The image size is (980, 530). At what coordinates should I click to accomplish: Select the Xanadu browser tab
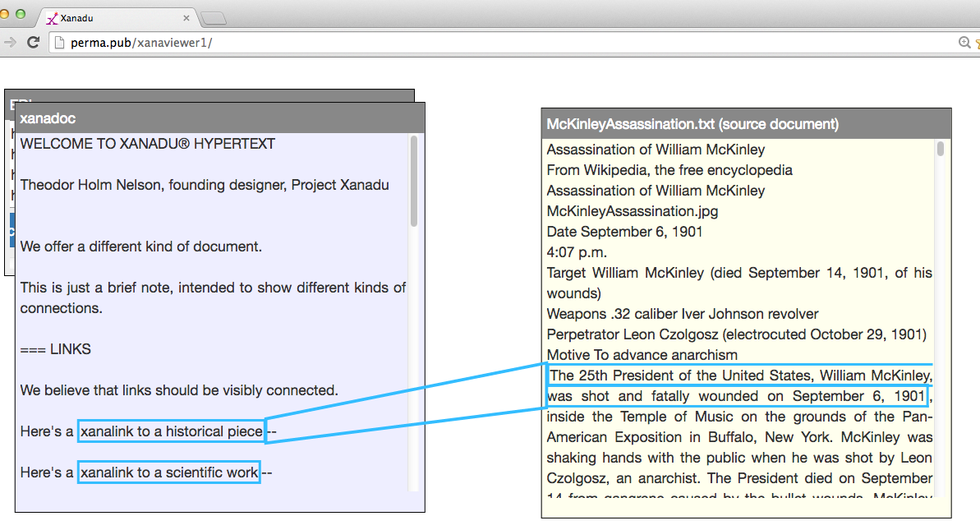point(118,17)
